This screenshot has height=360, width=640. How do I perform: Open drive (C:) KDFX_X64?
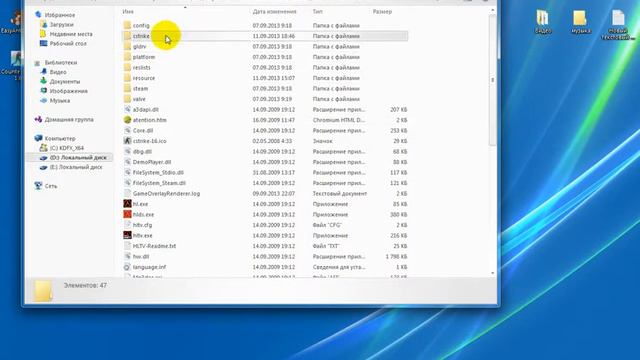coord(67,148)
